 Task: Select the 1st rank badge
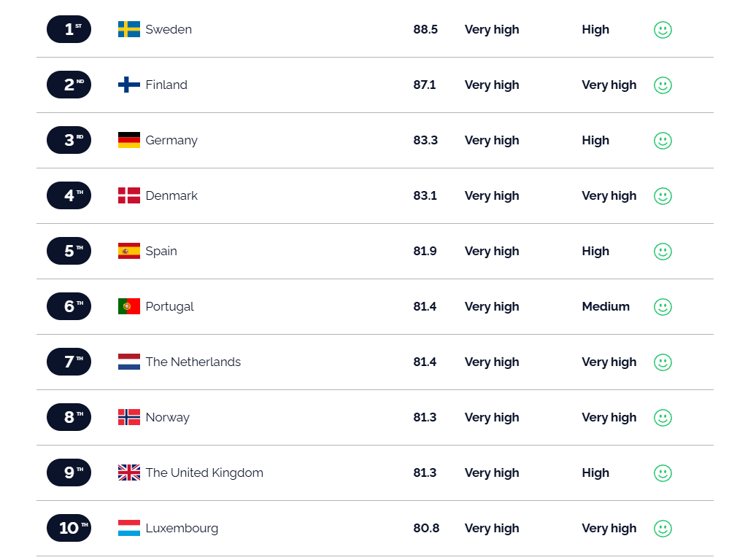pos(69,29)
